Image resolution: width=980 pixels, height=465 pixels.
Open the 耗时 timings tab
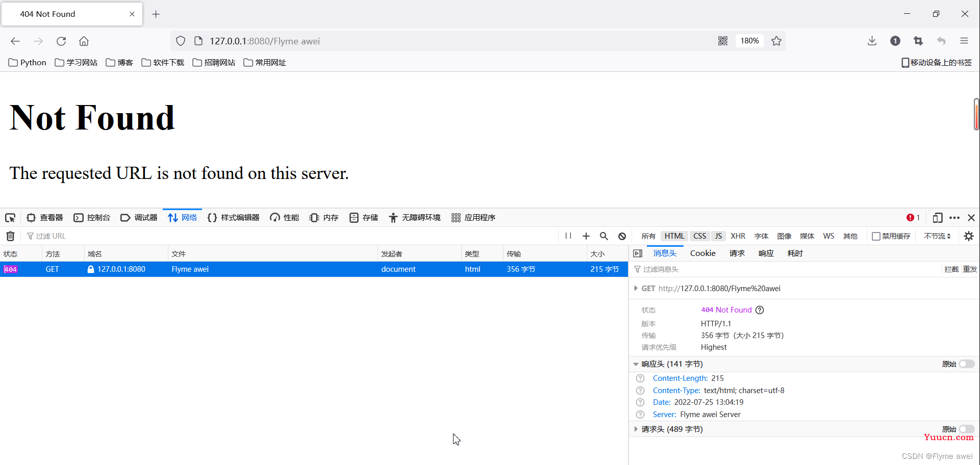click(x=795, y=253)
